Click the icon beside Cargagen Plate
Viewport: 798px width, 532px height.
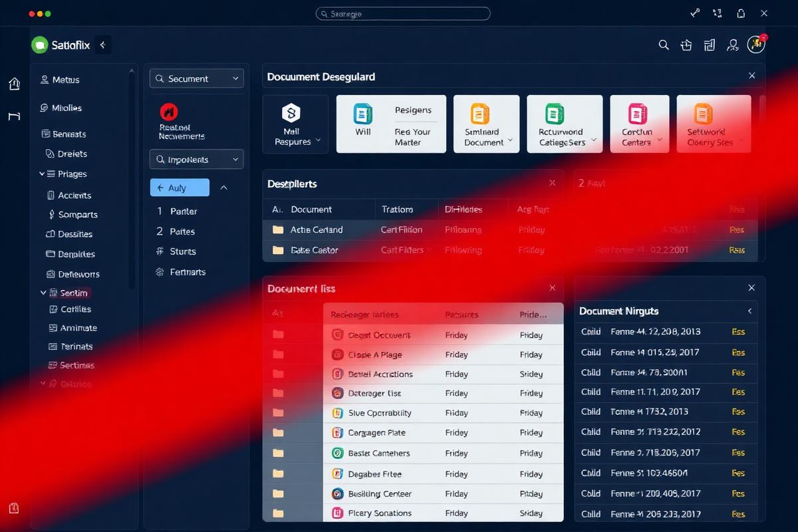pyautogui.click(x=336, y=433)
